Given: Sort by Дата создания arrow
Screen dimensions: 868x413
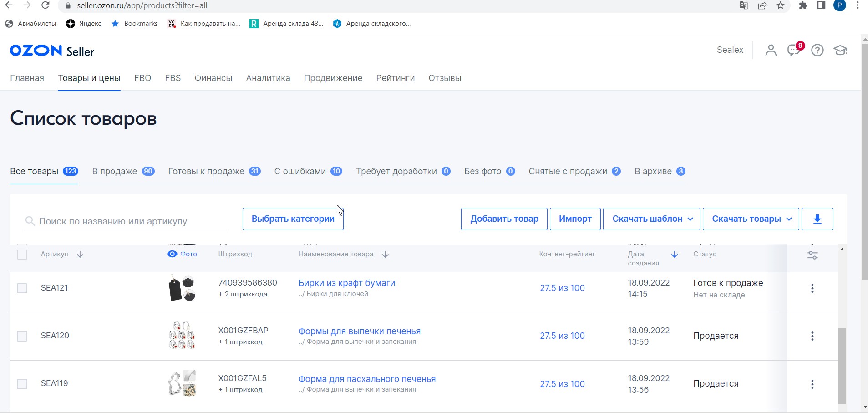Looking at the screenshot, I should [675, 255].
